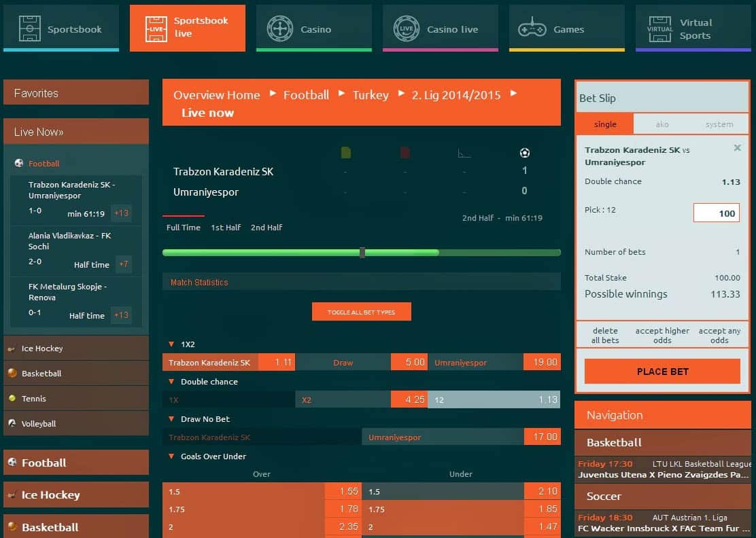756x538 pixels.
Task: Open Turkey breadcrumb link
Action: point(371,95)
